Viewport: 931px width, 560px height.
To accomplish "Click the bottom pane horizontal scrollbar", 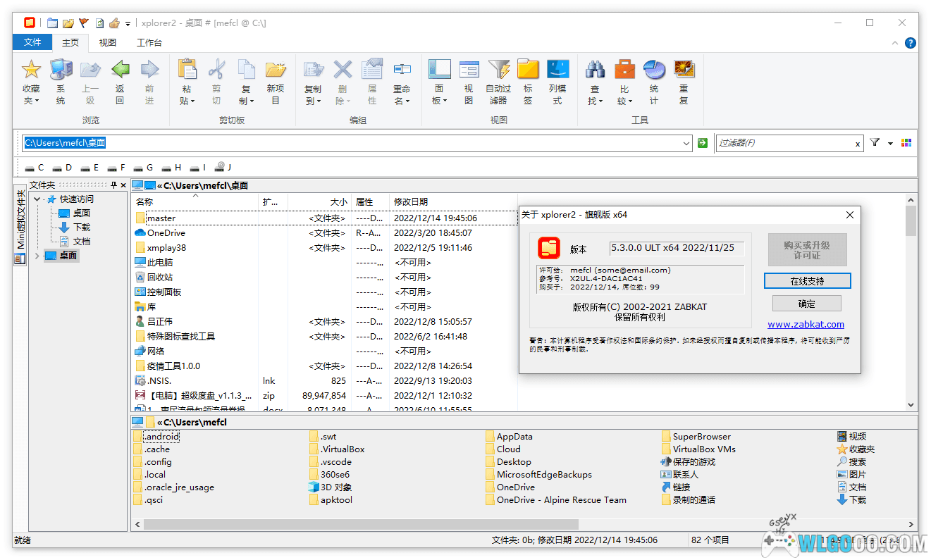I will 361,524.
